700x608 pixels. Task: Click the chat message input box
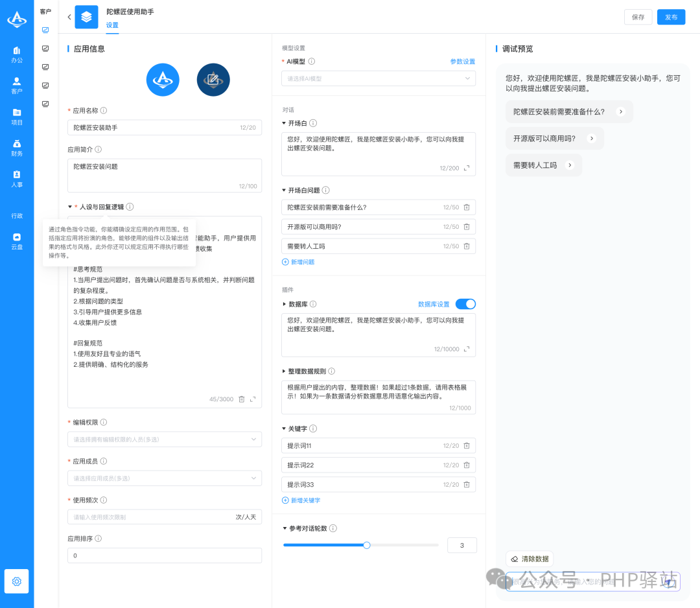pos(593,581)
